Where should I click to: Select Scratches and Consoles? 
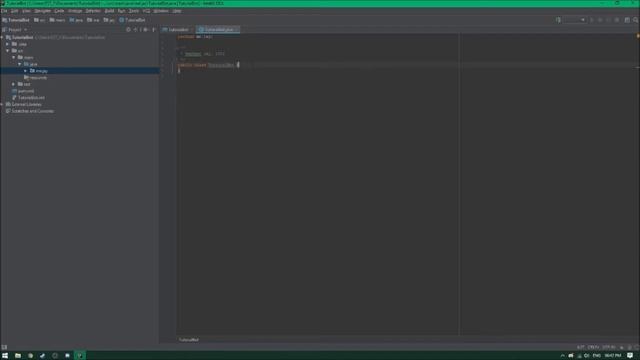point(29,111)
